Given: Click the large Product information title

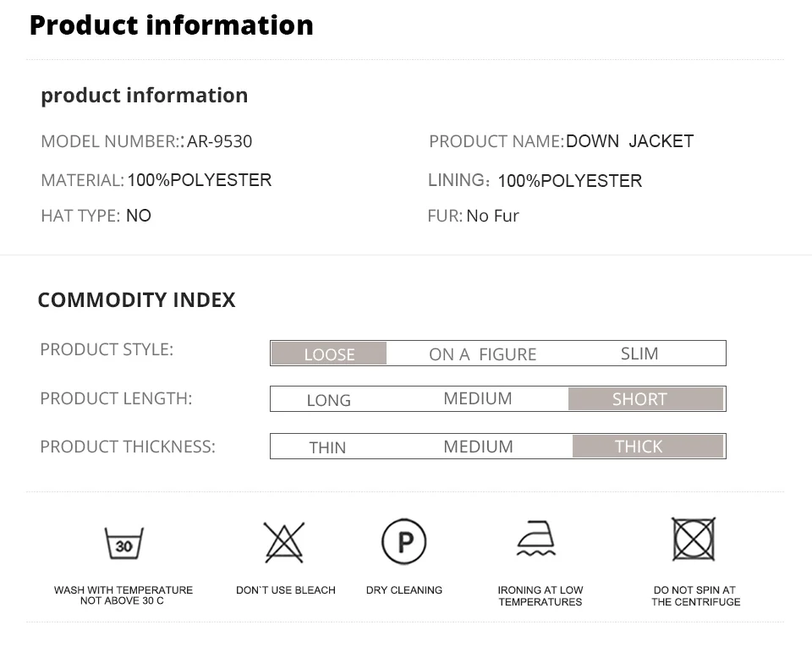Looking at the screenshot, I should click(x=172, y=25).
